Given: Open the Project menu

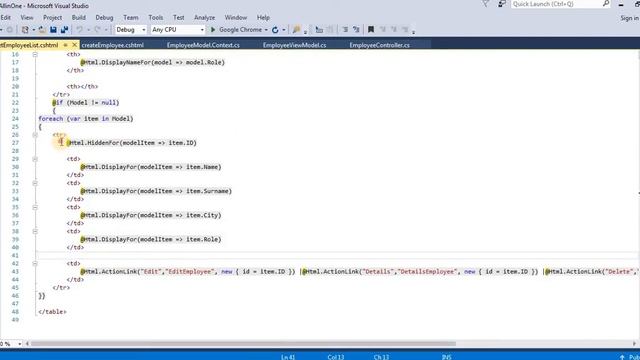Looking at the screenshot, I should [x=53, y=18].
